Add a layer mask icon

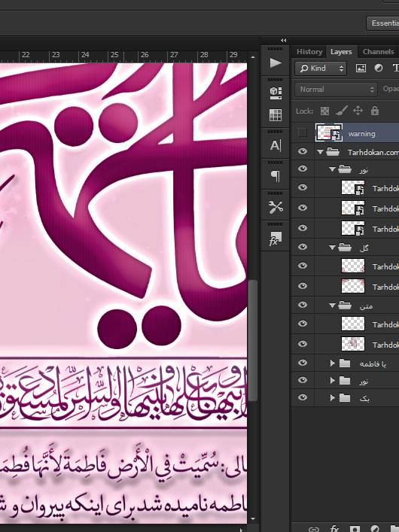click(x=355, y=529)
